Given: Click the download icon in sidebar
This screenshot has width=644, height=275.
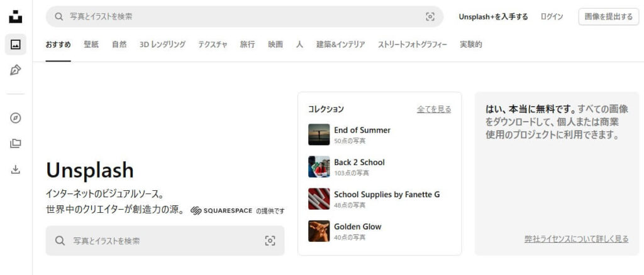Looking at the screenshot, I should [16, 169].
